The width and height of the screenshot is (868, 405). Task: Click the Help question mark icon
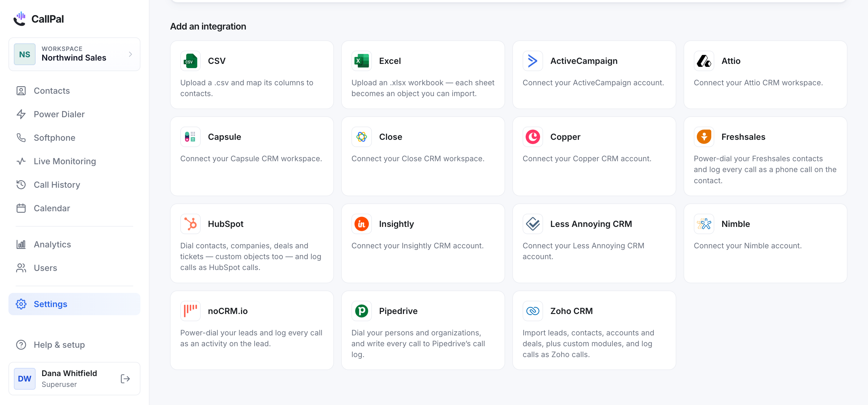(x=21, y=345)
